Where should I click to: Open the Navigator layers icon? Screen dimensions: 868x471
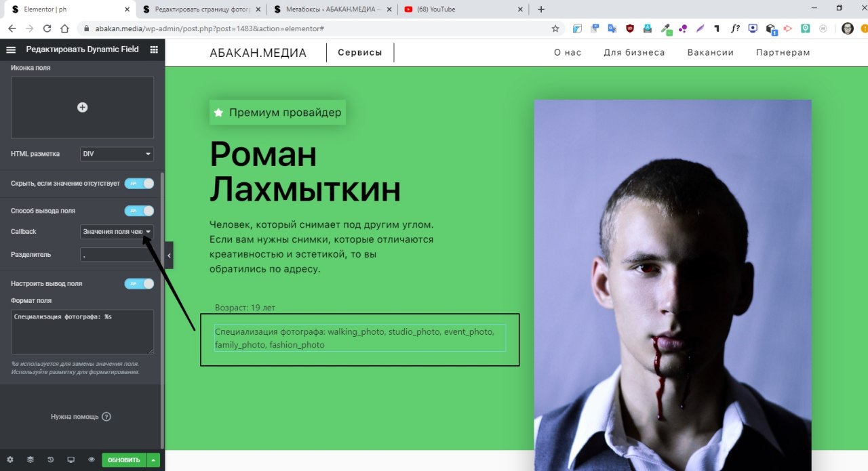tap(30, 459)
